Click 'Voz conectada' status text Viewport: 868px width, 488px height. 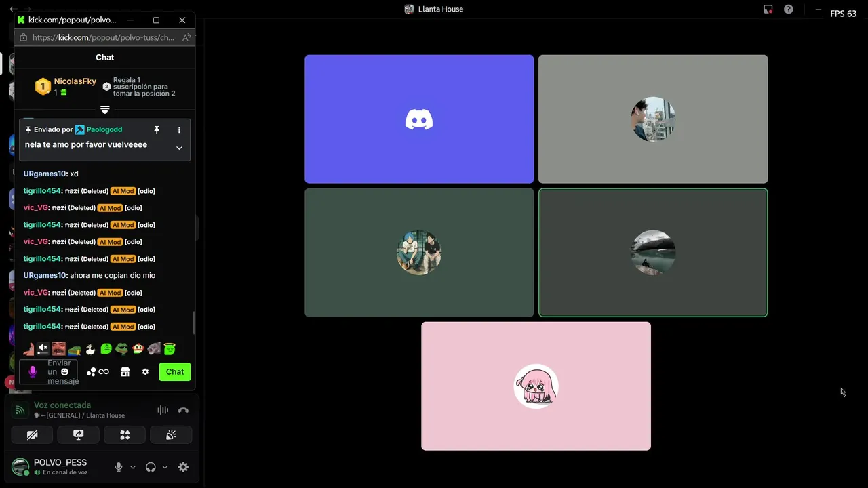[x=62, y=405]
